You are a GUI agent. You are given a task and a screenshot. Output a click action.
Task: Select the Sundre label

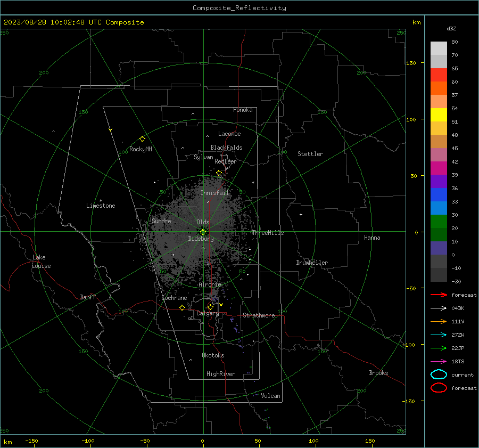[x=161, y=221]
